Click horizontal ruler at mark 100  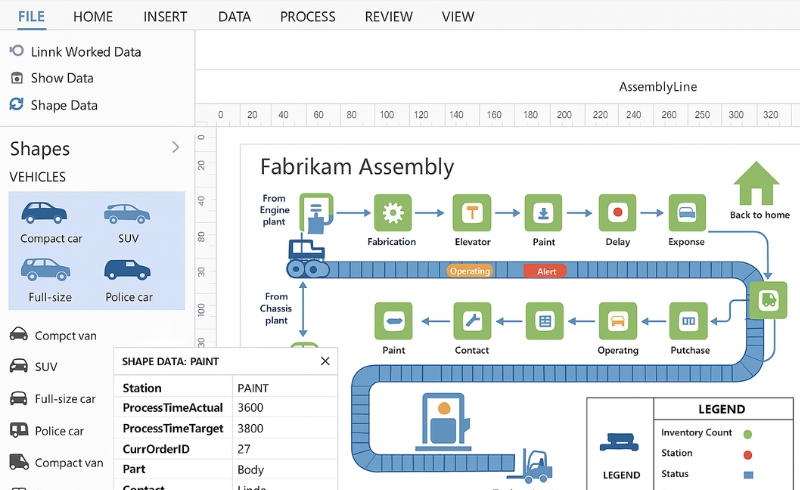click(x=387, y=115)
